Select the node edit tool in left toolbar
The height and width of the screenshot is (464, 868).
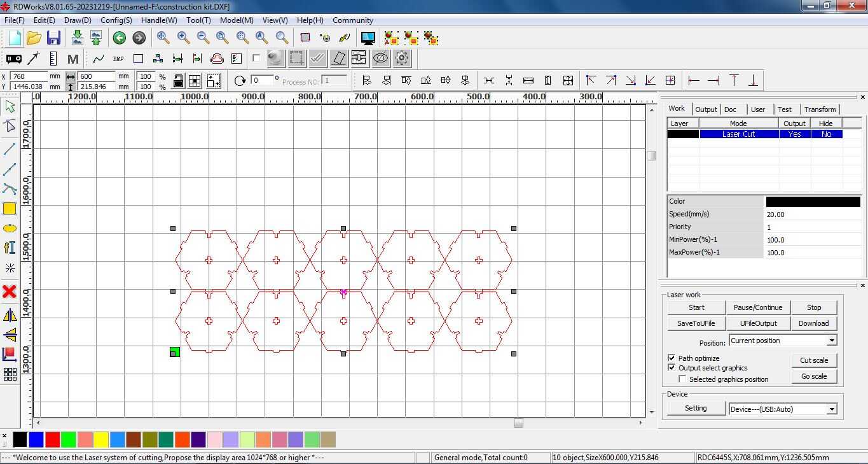[x=10, y=126]
